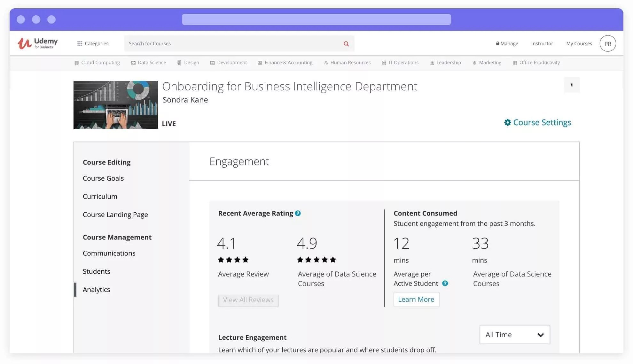The width and height of the screenshot is (633, 364).
Task: Select Curriculum in Course Editing
Action: click(100, 196)
